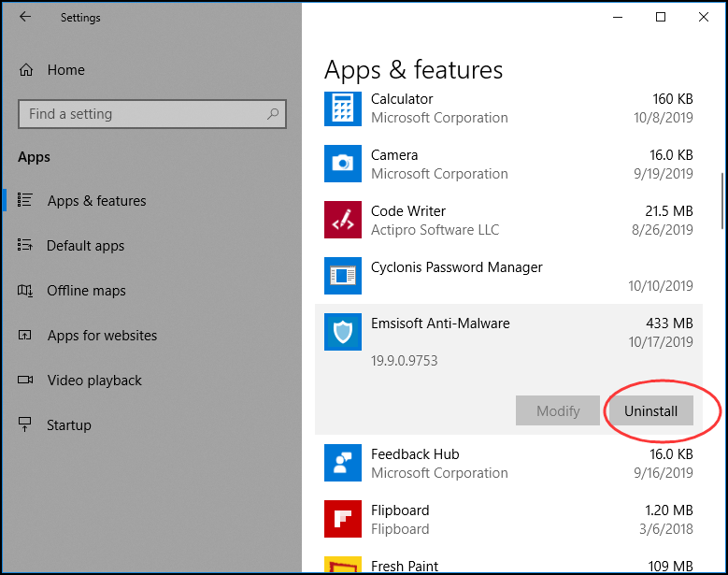Click the Emsisoft Anti-Malware shield icon
The width and height of the screenshot is (728, 575).
tap(343, 332)
